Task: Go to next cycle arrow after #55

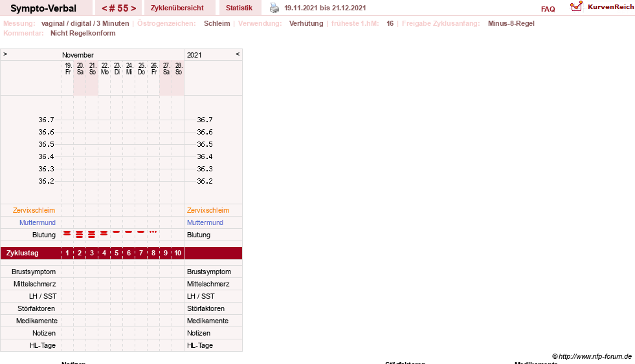Action: pos(133,8)
